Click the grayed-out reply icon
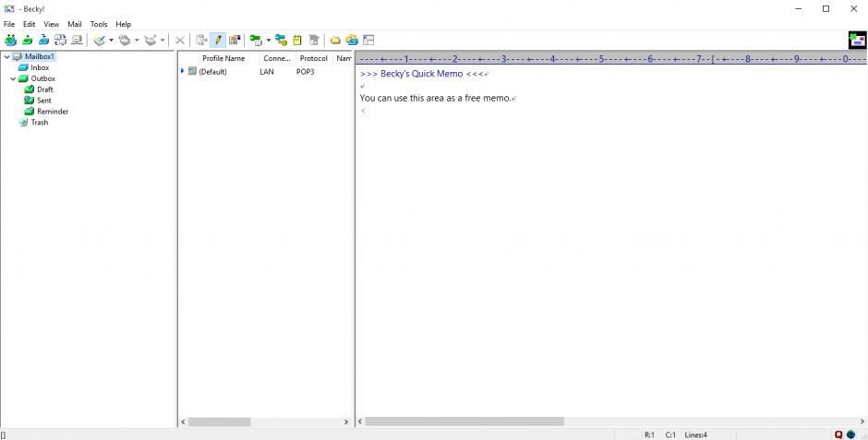 (125, 40)
